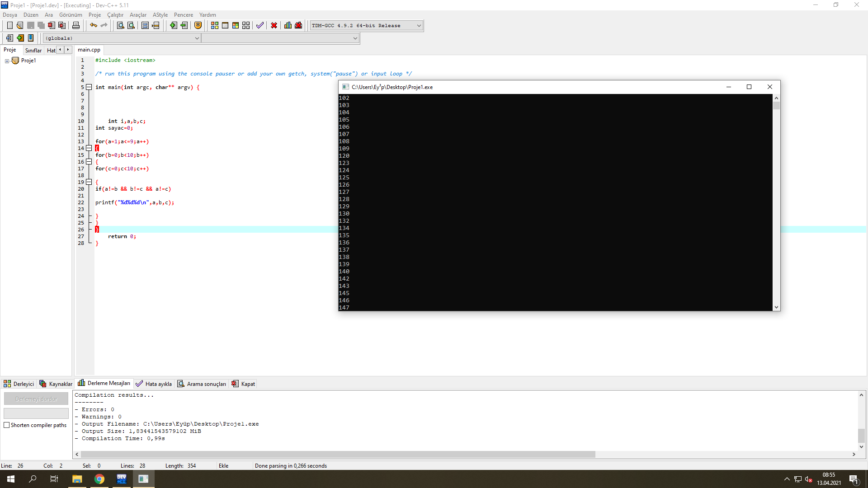Click the Save All files icon

41,26
